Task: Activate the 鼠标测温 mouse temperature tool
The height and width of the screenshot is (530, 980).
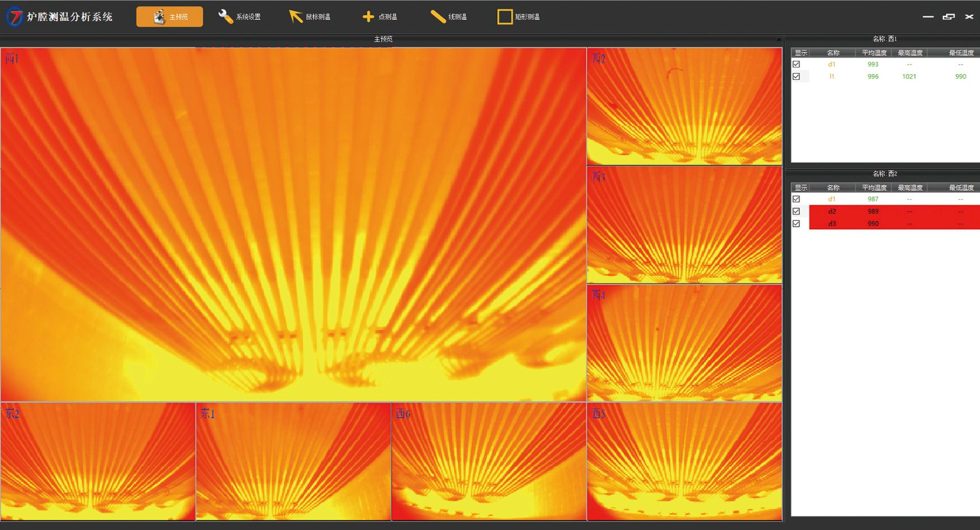Action: tap(309, 17)
